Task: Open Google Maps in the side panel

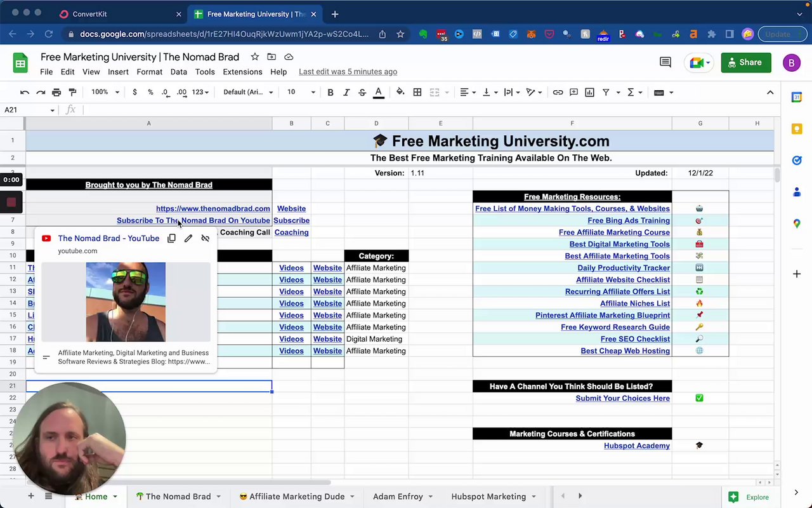Action: tap(797, 224)
